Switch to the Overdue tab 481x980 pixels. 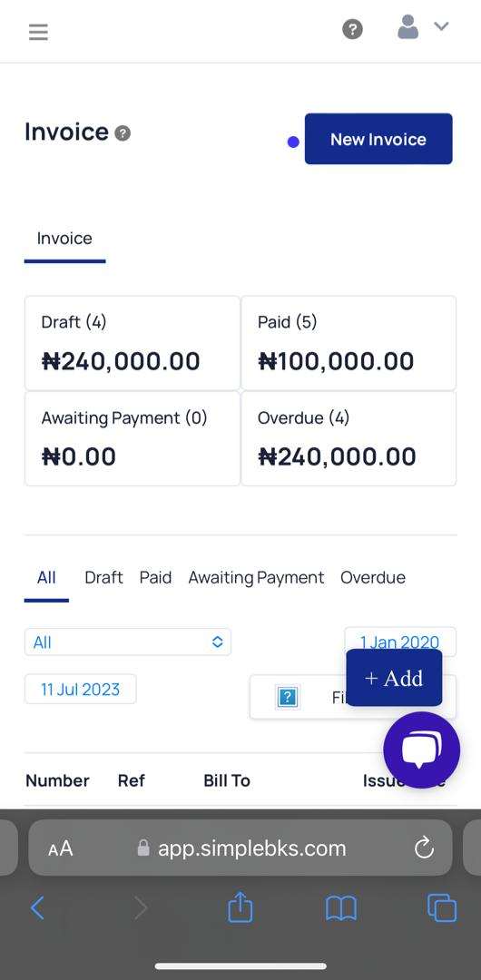373,577
